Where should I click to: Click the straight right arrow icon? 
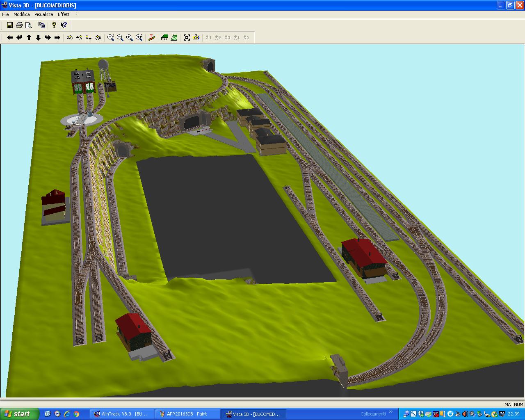[57, 37]
